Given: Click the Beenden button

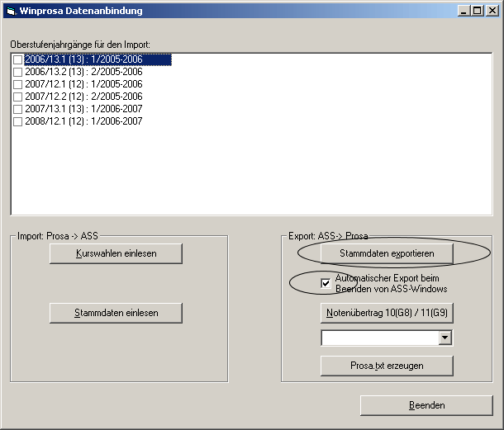Looking at the screenshot, I should [426, 405].
